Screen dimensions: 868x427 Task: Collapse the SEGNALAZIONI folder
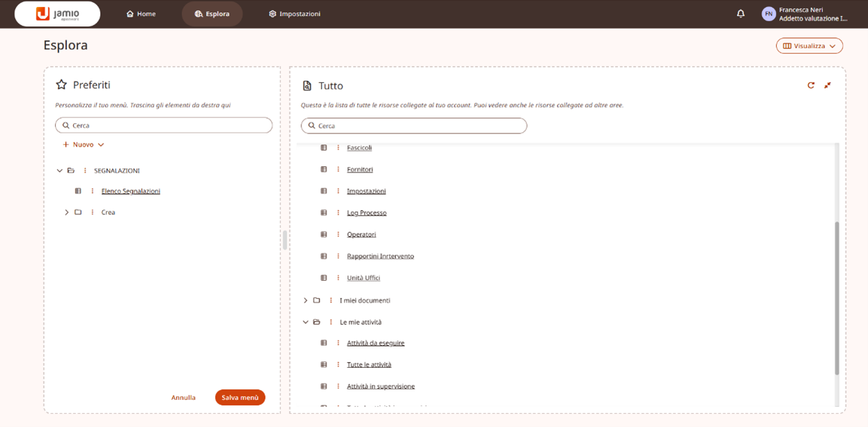coord(60,170)
